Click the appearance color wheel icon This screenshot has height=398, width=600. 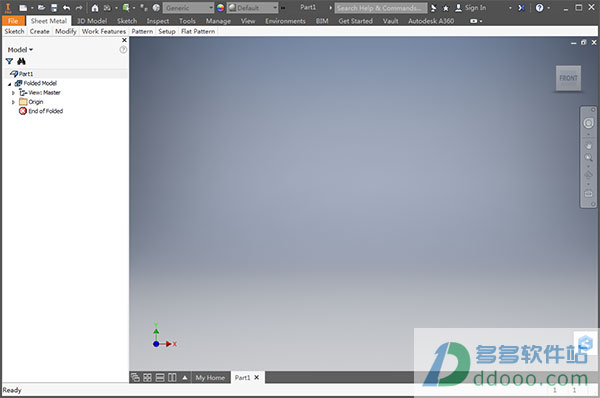pyautogui.click(x=220, y=8)
